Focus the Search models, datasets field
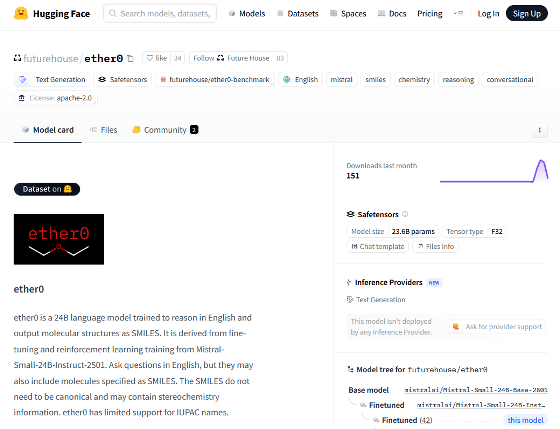560x429 pixels. tap(160, 14)
